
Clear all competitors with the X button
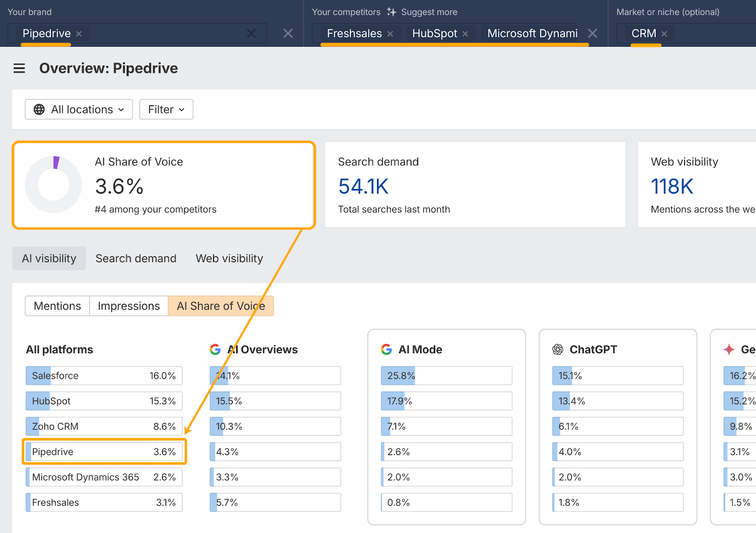(593, 33)
